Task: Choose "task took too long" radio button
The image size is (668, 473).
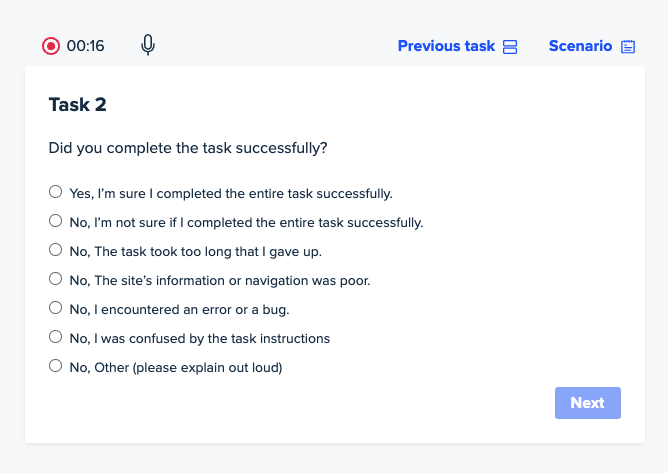Action: pos(55,250)
